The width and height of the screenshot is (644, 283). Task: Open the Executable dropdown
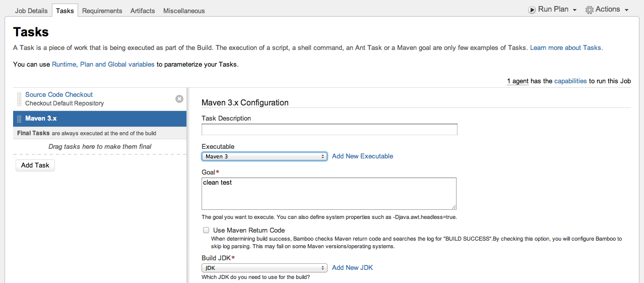point(265,156)
